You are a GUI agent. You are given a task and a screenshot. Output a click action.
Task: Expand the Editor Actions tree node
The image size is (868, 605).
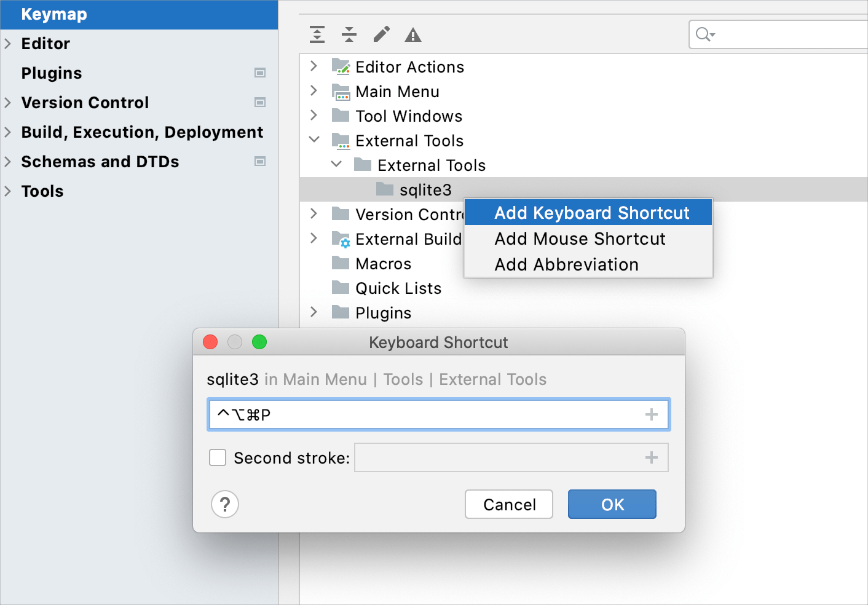tap(314, 66)
